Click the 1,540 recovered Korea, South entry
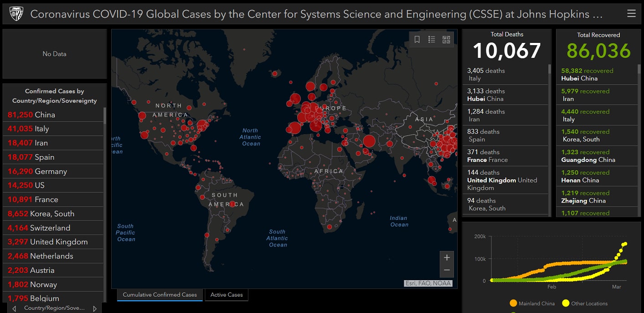 point(598,136)
